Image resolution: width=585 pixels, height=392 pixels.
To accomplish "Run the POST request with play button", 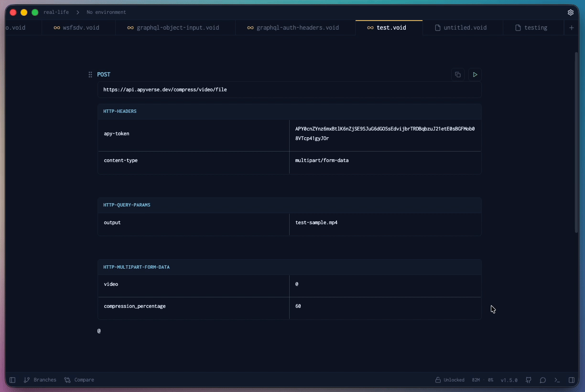I will (475, 75).
